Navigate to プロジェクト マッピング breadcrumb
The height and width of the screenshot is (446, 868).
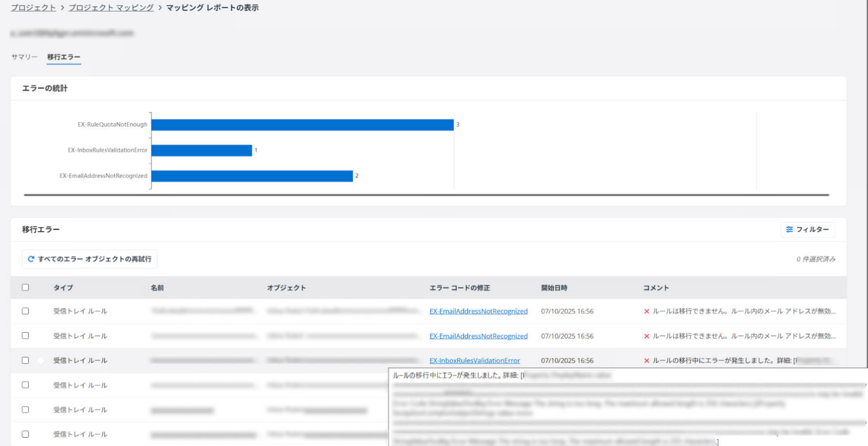point(111,8)
